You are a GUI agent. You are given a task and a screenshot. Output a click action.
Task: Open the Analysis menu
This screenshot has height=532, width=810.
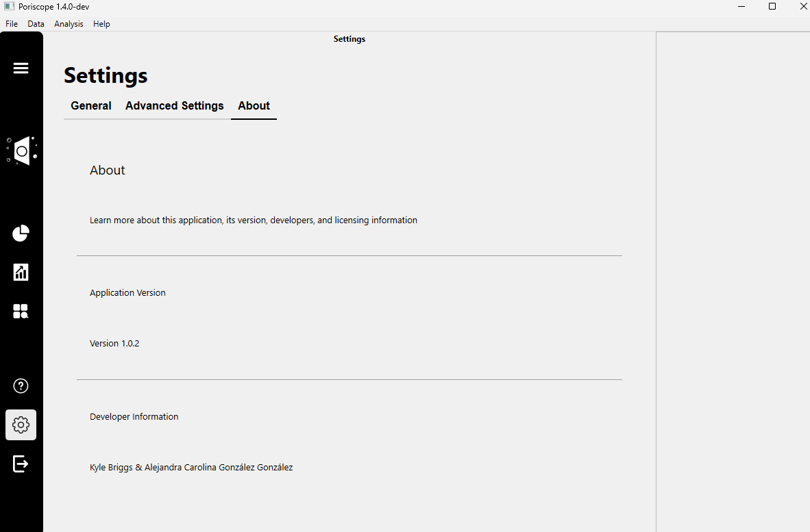pyautogui.click(x=69, y=24)
